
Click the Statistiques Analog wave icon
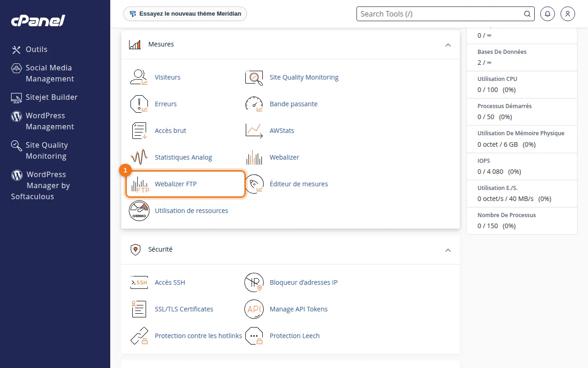pos(139,157)
